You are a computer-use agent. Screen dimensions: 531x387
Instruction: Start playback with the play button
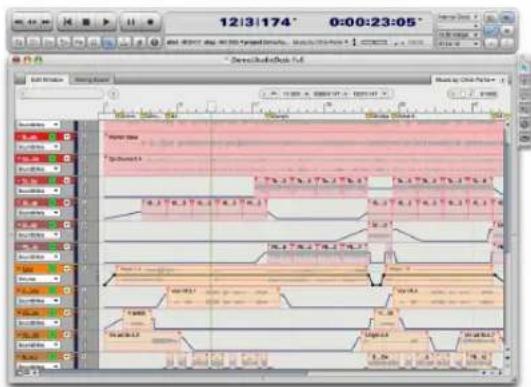click(106, 22)
